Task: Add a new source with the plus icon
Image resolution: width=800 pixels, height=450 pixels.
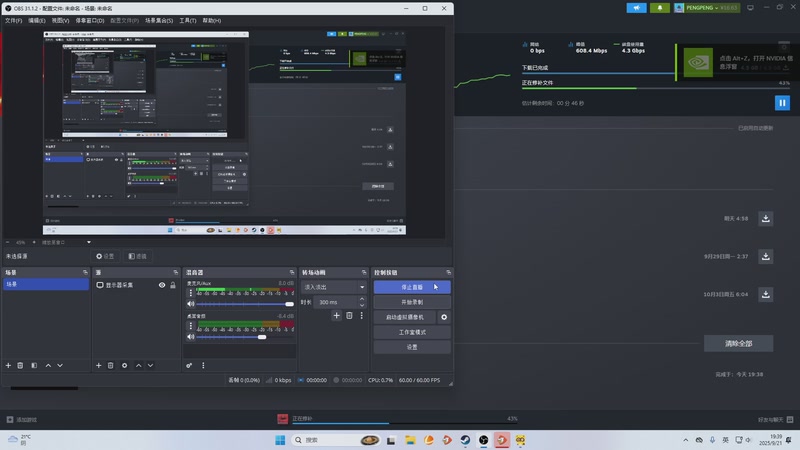Action: [x=98, y=365]
